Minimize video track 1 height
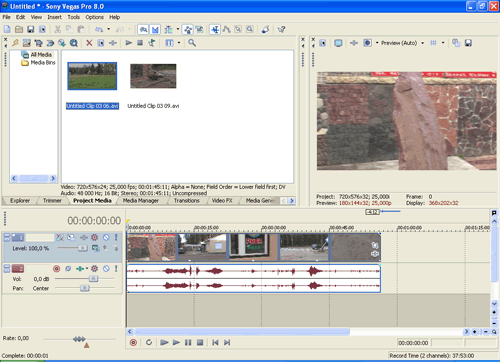Image resolution: width=500 pixels, height=362 pixels. (x=7, y=235)
